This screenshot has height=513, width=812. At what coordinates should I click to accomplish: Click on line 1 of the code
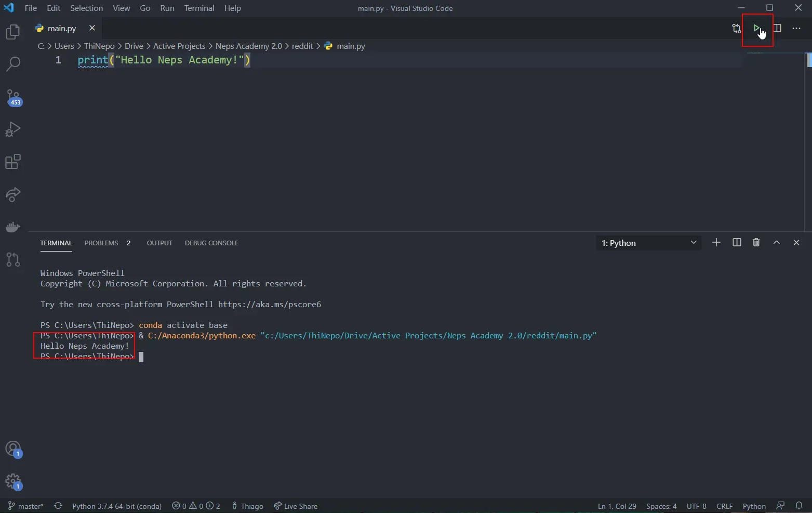tap(164, 60)
